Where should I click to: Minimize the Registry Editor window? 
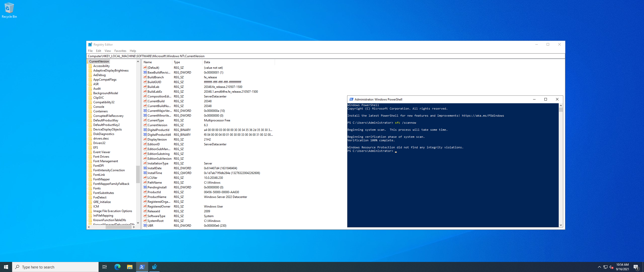tap(537, 45)
